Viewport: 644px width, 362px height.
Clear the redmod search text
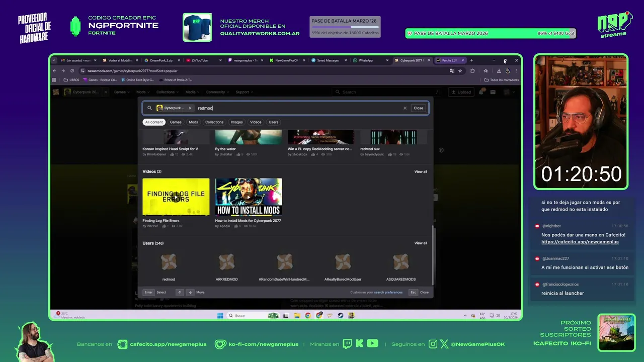(405, 108)
